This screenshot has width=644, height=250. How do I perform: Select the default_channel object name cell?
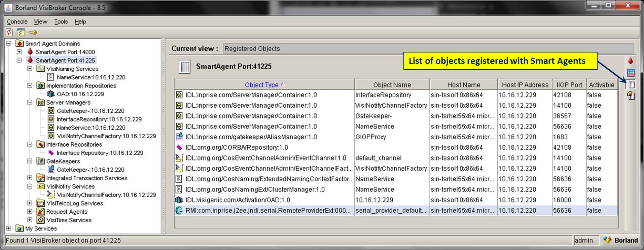pyautogui.click(x=392, y=158)
